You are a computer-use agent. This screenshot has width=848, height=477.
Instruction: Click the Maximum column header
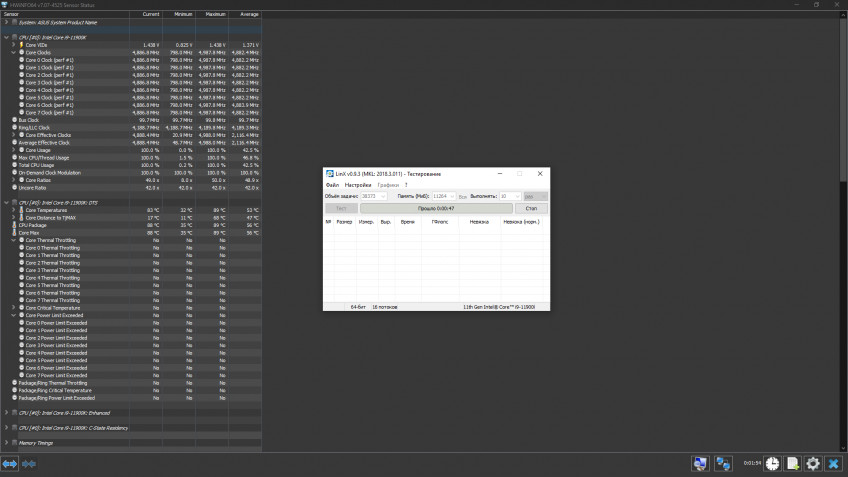pos(212,14)
